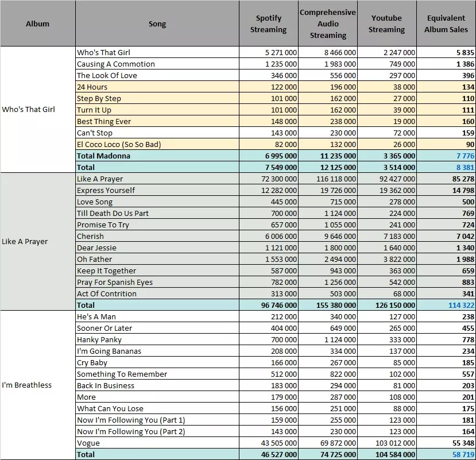Click the Youtube Streaming column header
The image size is (476, 460).
pyautogui.click(x=387, y=24)
